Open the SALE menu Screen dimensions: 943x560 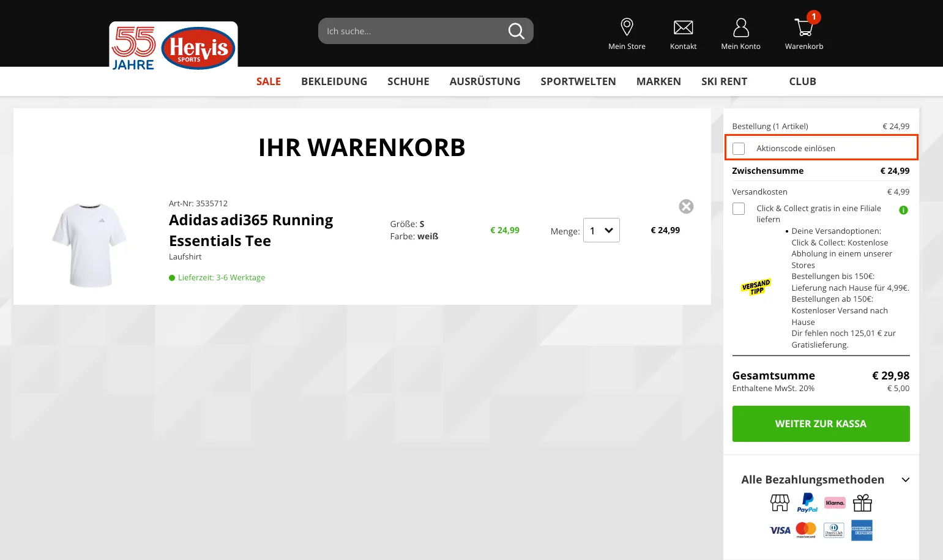click(269, 81)
